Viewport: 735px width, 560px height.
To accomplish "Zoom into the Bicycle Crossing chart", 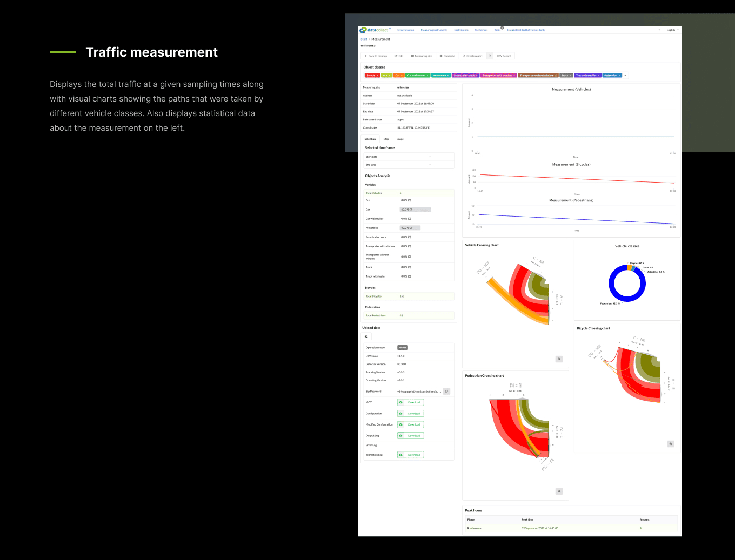I will pos(671,444).
